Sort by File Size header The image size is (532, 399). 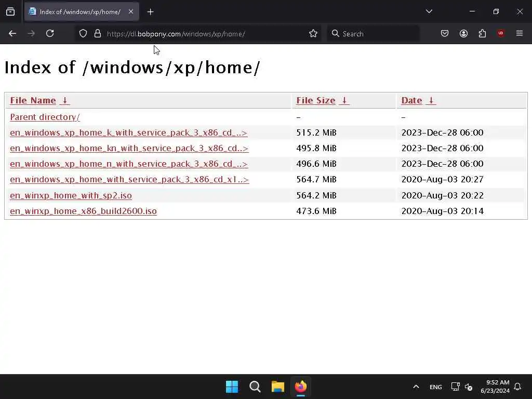point(315,100)
